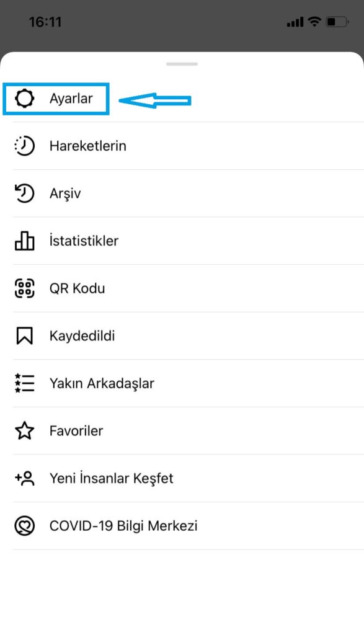Choose Yeni İnsanlar Keşfet label

[112, 478]
